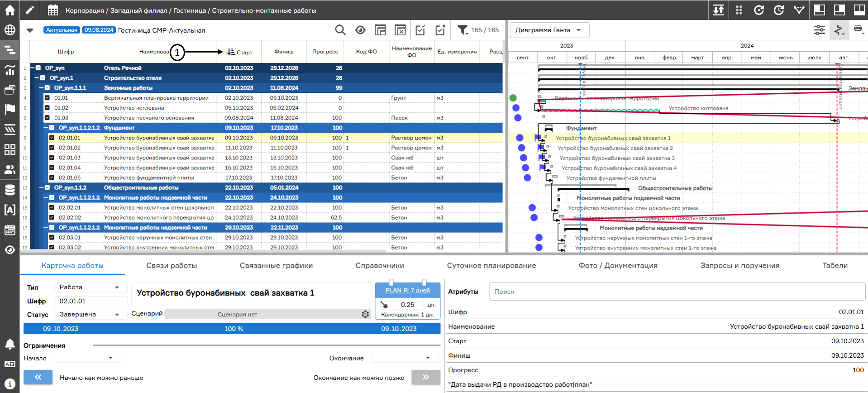This screenshot has height=393, width=868.
Task: Click the left PLAN-R duration handle
Action: 391,282
